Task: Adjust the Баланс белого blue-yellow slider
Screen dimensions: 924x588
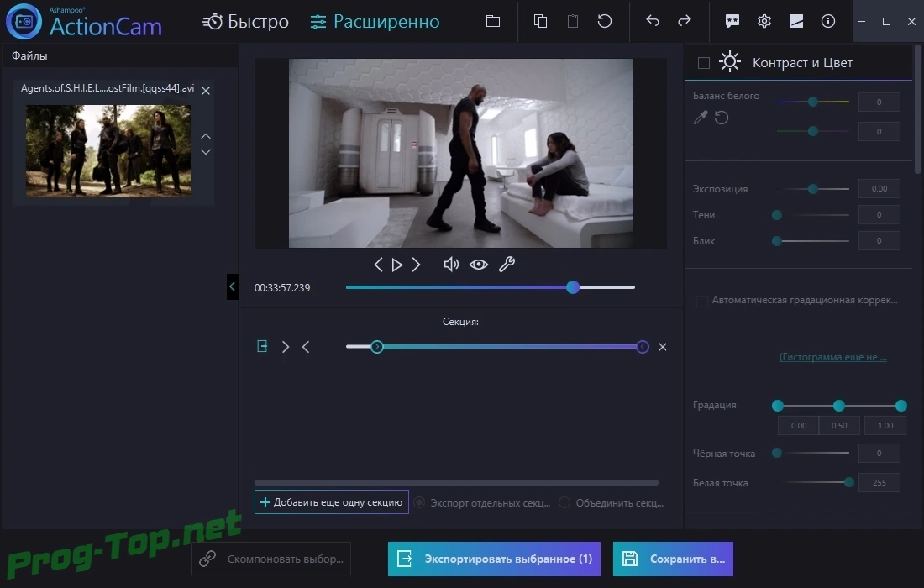Action: [x=813, y=102]
